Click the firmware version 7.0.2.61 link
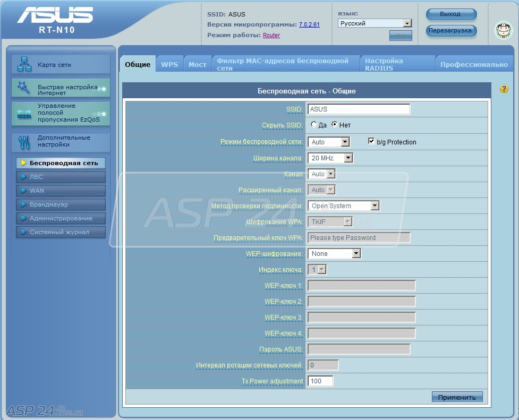This screenshot has height=420, width=519. pyautogui.click(x=309, y=24)
